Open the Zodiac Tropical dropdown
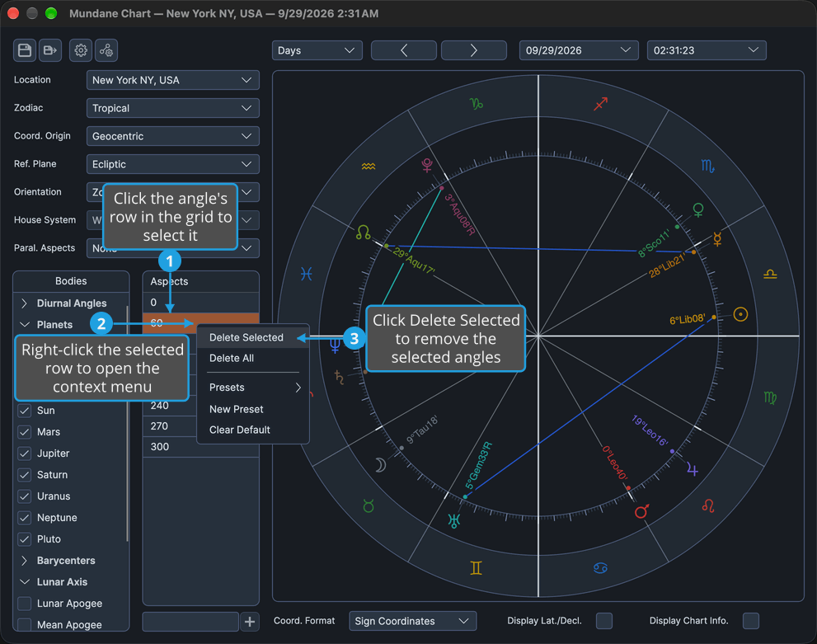The height and width of the screenshot is (644, 817). [x=173, y=108]
